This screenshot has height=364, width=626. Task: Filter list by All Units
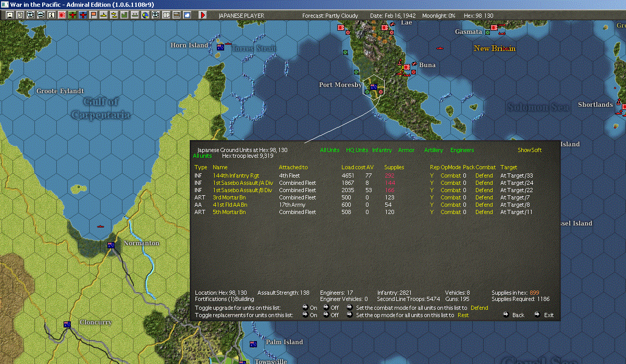(x=330, y=150)
